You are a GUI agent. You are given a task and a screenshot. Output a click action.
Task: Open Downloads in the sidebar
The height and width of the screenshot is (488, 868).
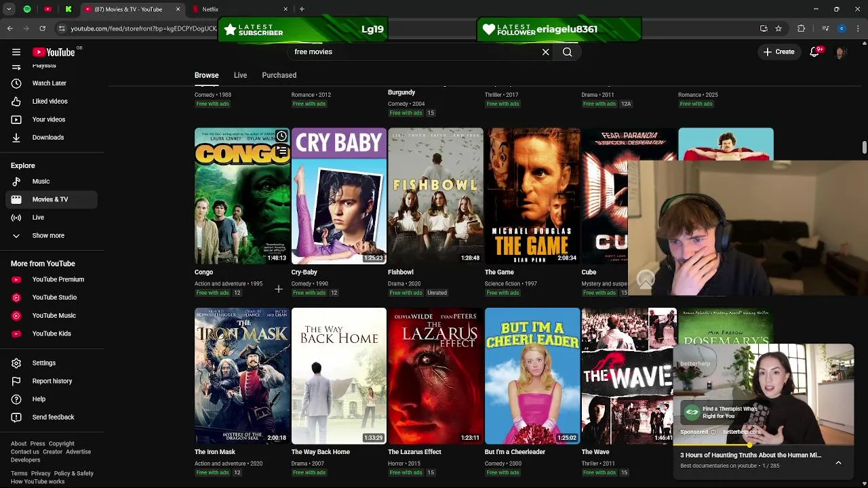tap(49, 138)
